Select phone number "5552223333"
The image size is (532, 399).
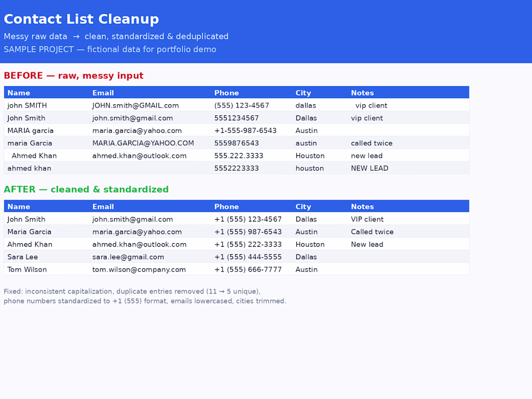pos(236,168)
